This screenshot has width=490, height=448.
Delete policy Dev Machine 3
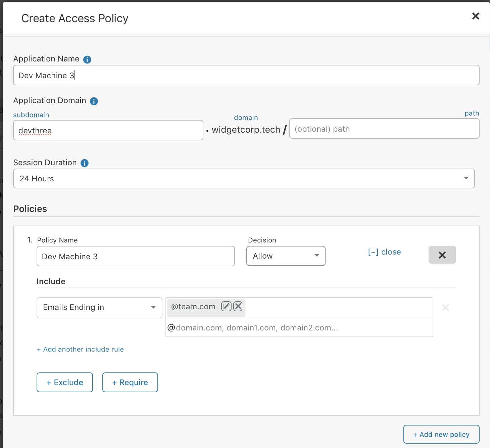pyautogui.click(x=442, y=255)
